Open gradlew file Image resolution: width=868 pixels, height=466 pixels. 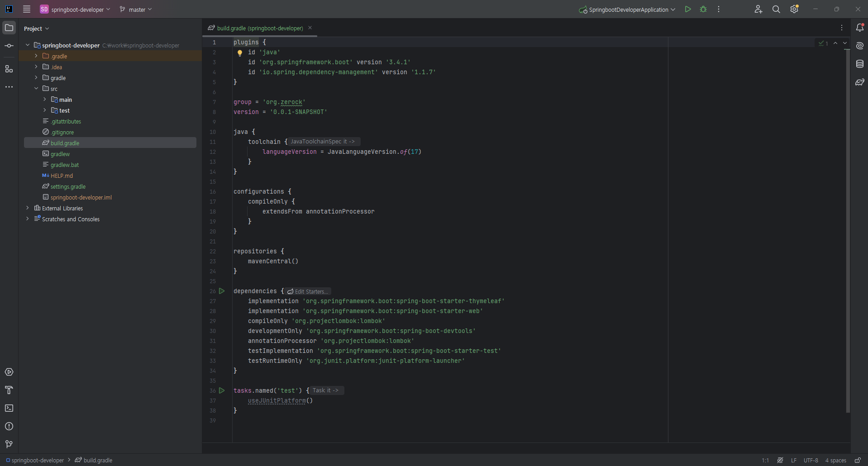[x=60, y=154]
